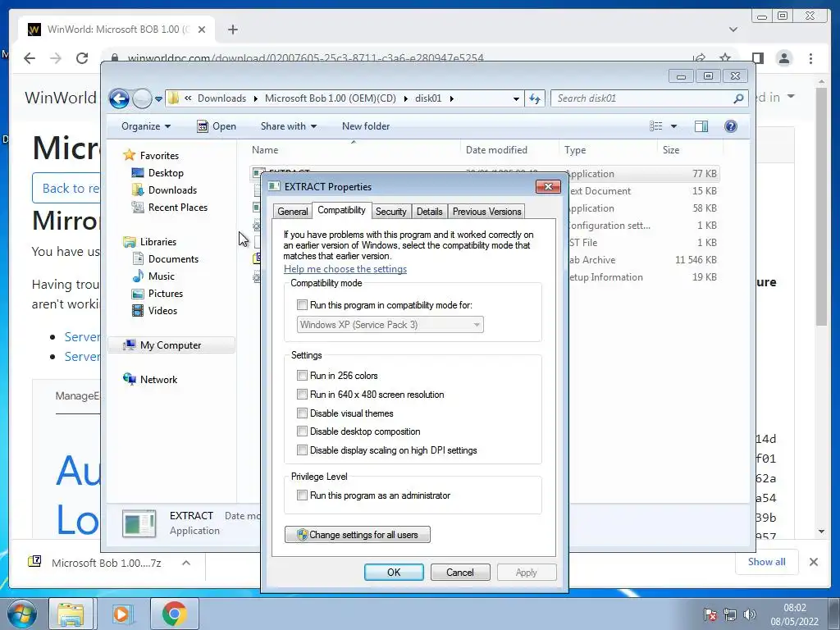
Task: Open recent locations dropdown beside navigation arrows
Action: (x=158, y=99)
